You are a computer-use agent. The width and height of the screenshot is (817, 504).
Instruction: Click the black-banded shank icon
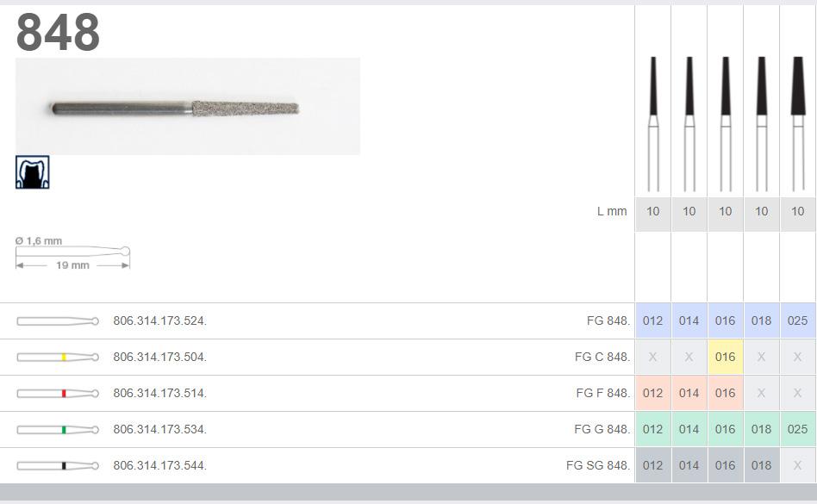[x=58, y=465]
